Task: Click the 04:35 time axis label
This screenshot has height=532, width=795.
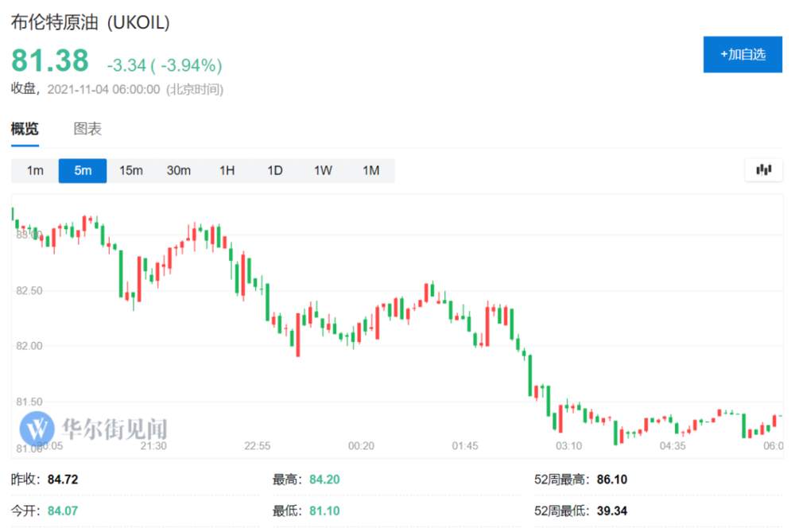Action: [673, 446]
